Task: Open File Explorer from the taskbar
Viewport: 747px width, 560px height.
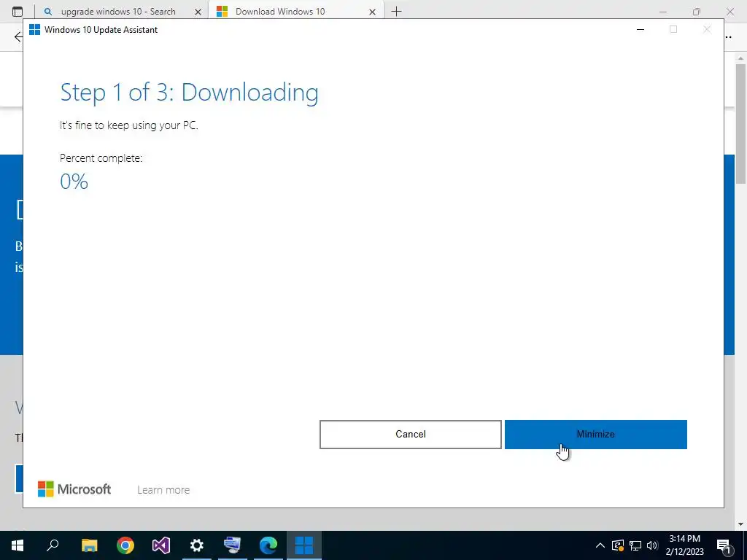Action: (x=89, y=545)
